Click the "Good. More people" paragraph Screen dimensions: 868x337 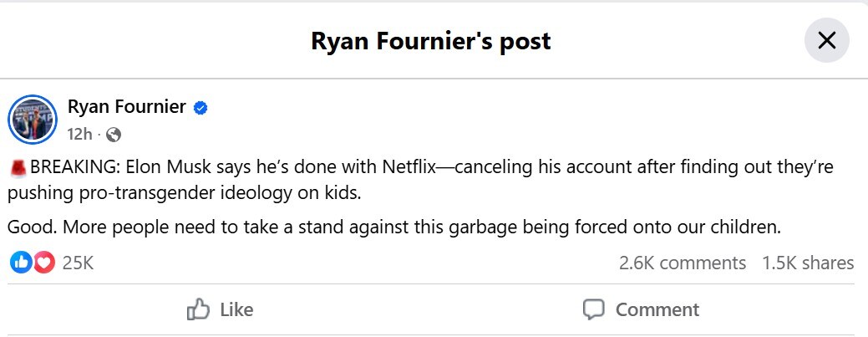pos(393,226)
